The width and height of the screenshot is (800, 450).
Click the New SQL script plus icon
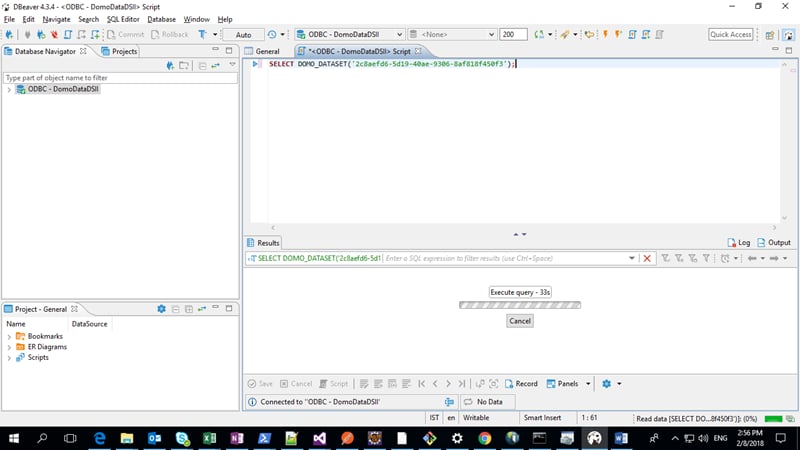click(95, 35)
